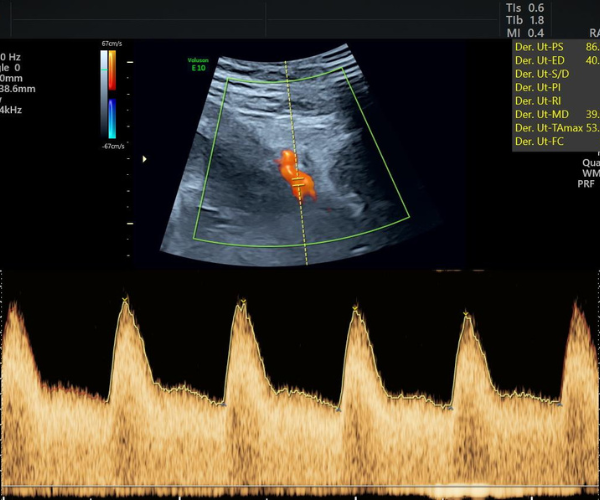Select the Der. Ut-ED measurement row
This screenshot has width=600, height=500.
tap(556, 60)
